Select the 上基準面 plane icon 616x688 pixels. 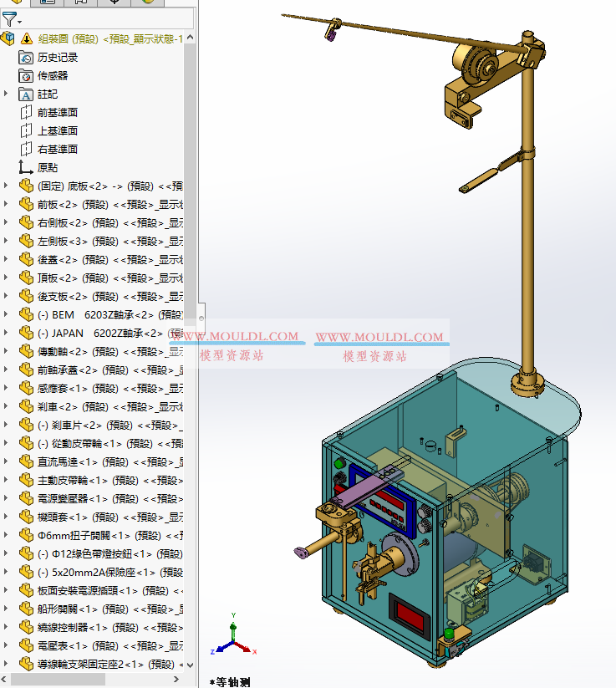26,131
